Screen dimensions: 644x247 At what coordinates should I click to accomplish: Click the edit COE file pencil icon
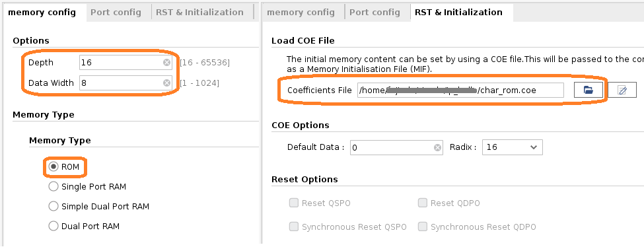[x=622, y=90]
